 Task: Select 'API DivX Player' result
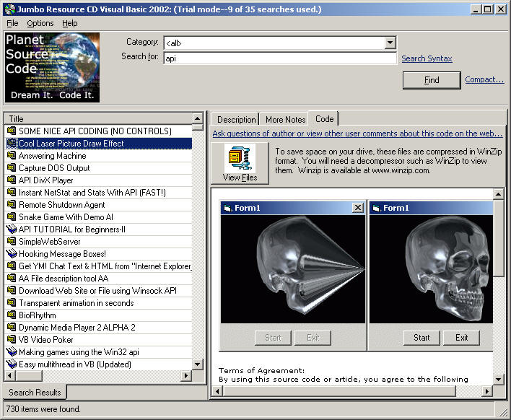point(98,180)
